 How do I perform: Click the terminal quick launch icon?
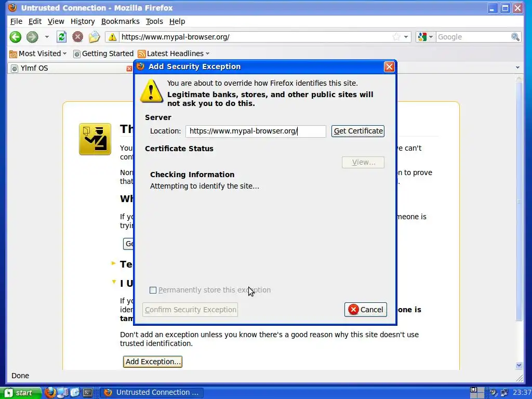(x=88, y=393)
